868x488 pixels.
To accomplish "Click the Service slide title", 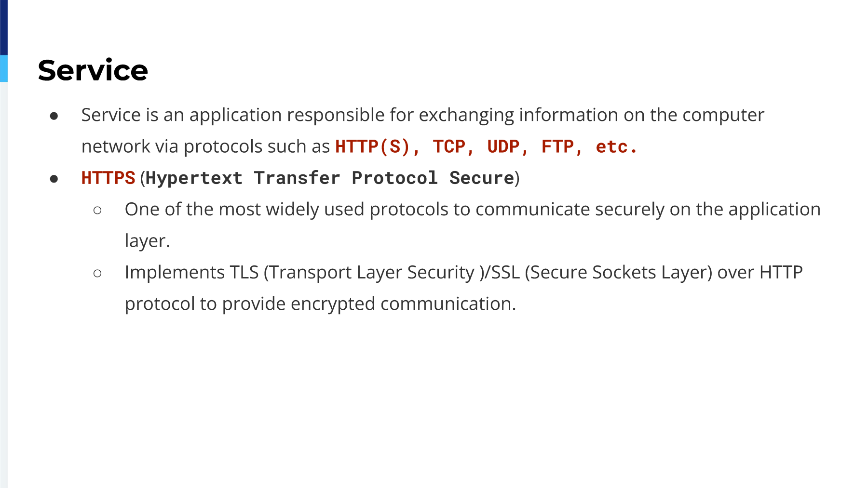I will point(93,70).
